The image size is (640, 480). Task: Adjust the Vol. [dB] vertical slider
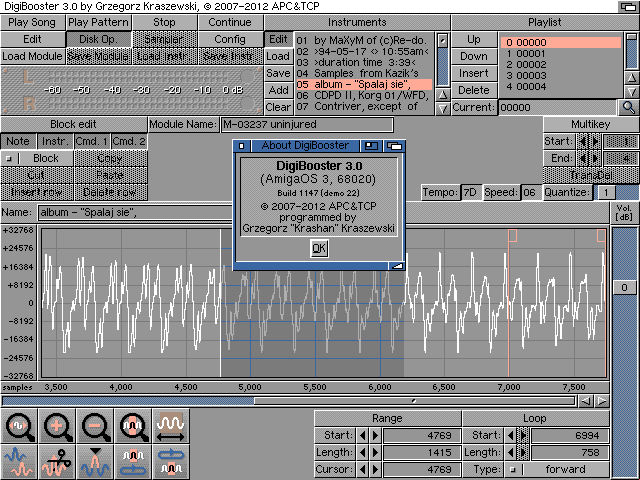tap(624, 287)
